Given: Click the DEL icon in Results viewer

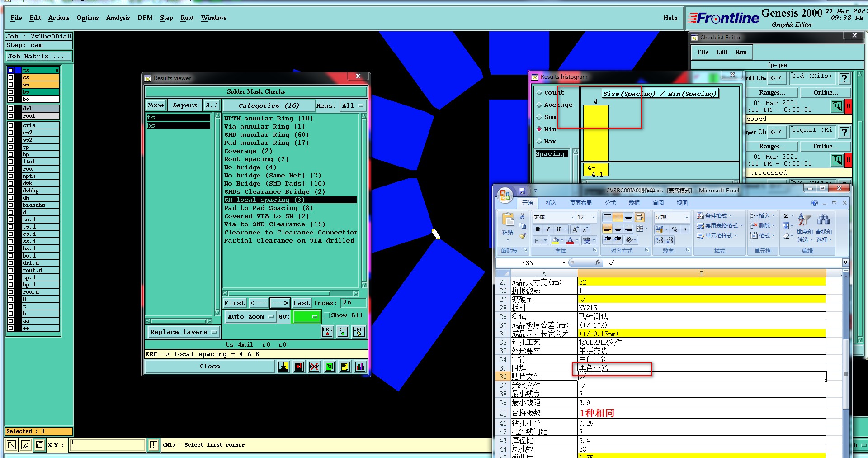Looking at the screenshot, I should (x=327, y=332).
